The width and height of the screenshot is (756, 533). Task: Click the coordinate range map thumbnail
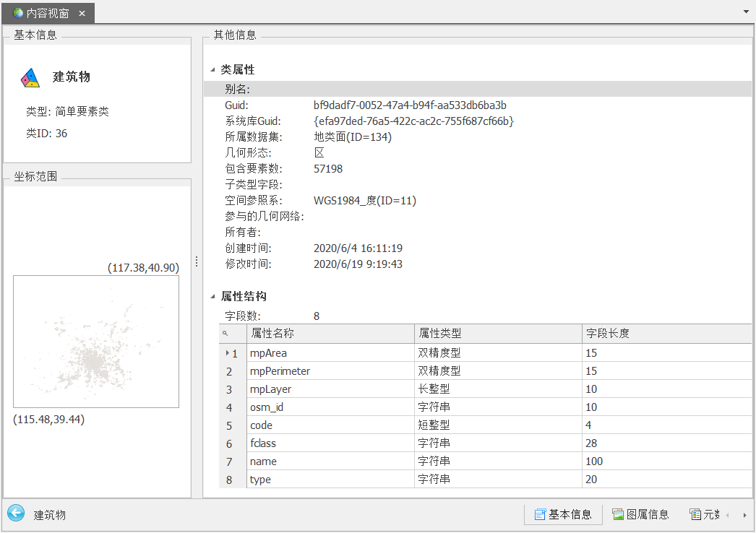point(96,342)
